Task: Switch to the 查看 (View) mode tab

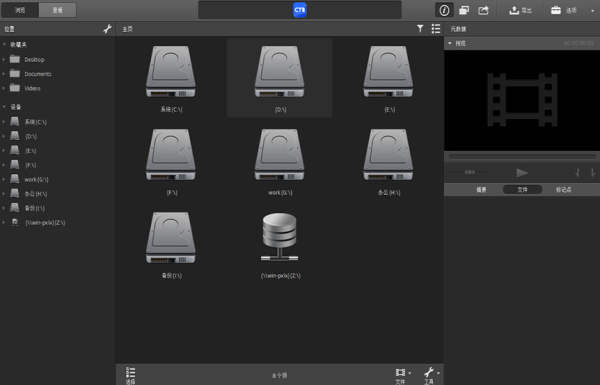Action: click(x=57, y=10)
